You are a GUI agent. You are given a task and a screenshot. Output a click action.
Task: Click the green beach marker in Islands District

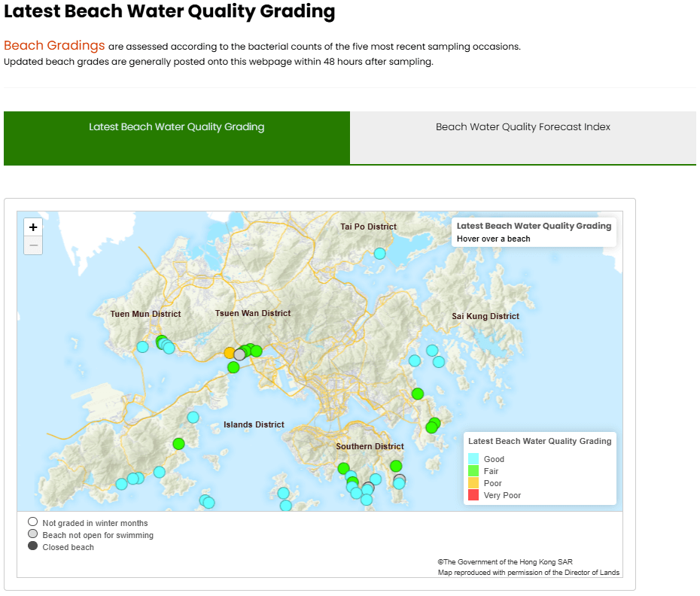(x=178, y=444)
